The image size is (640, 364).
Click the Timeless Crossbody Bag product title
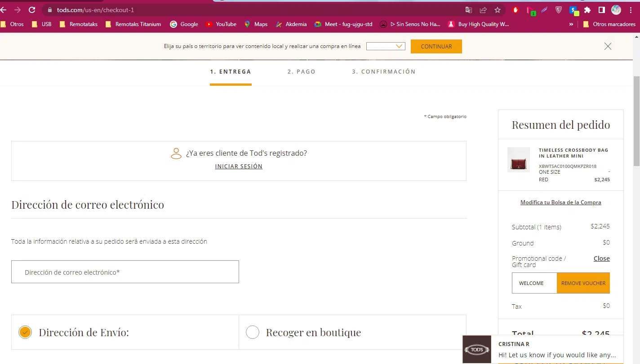[x=573, y=153]
